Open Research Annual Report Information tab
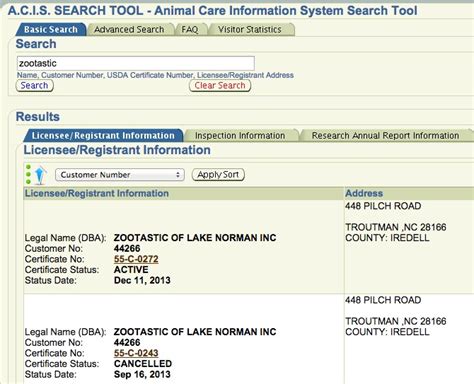 pos(385,136)
